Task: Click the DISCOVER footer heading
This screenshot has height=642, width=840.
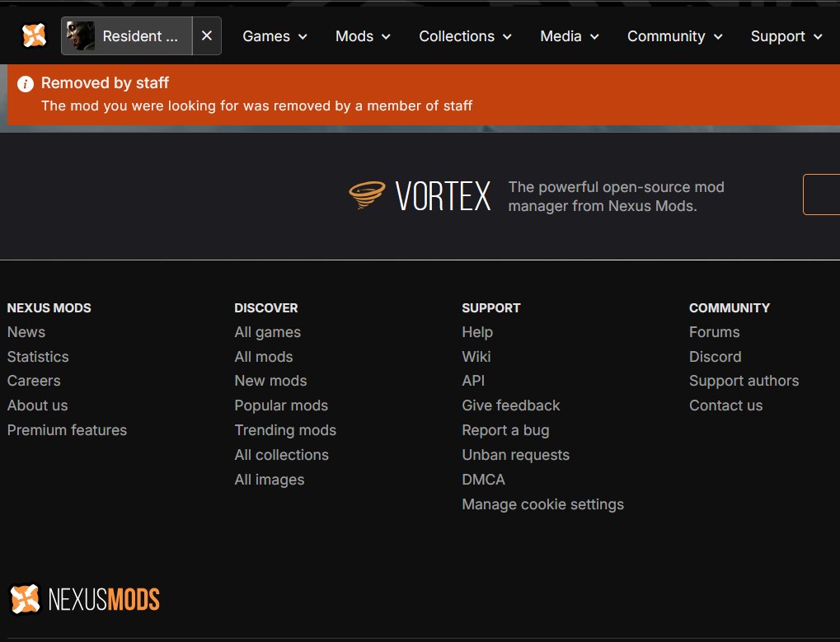Action: (x=266, y=308)
